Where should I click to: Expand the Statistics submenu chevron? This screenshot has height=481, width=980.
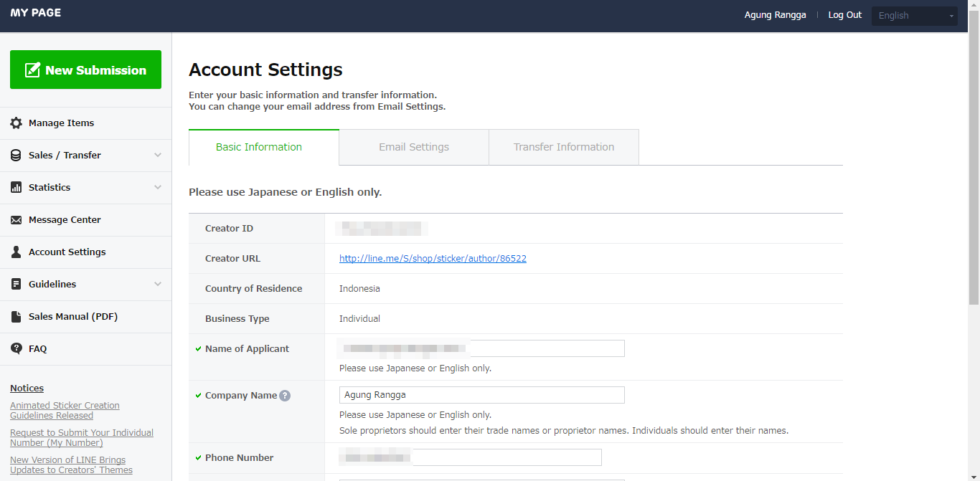[158, 188]
